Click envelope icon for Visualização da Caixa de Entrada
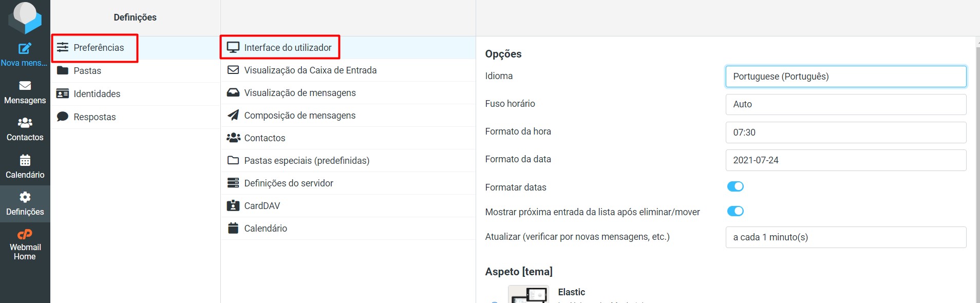 [233, 70]
